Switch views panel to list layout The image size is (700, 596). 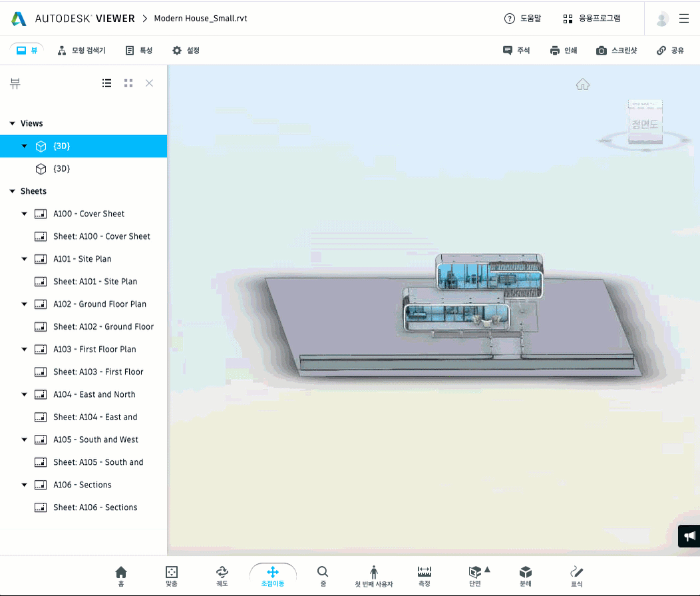click(x=106, y=83)
